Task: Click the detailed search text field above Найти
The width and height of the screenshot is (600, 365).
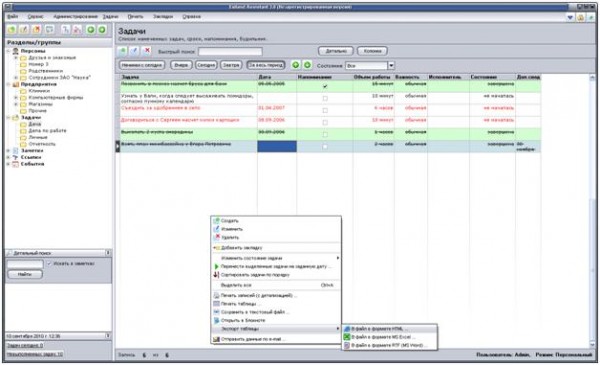Action: click(x=25, y=264)
